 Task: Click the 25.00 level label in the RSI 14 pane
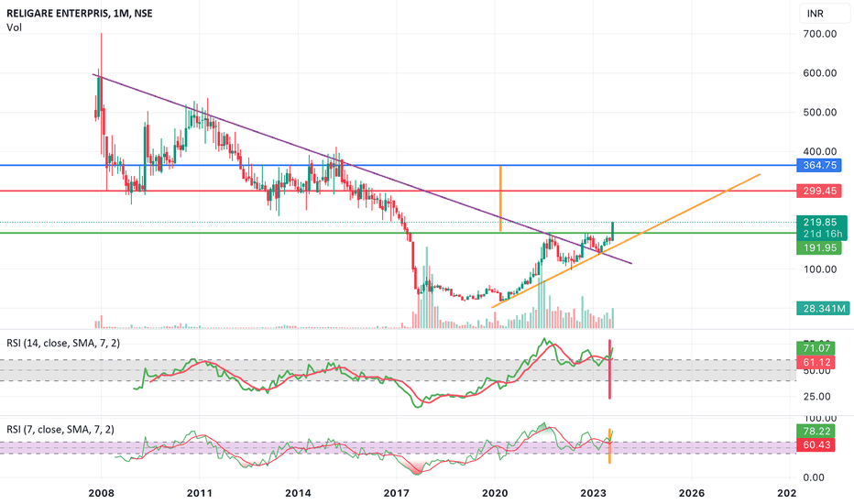coord(816,397)
